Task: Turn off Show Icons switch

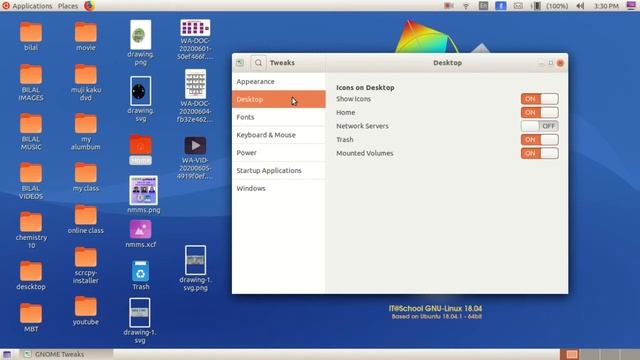Action: click(x=539, y=99)
